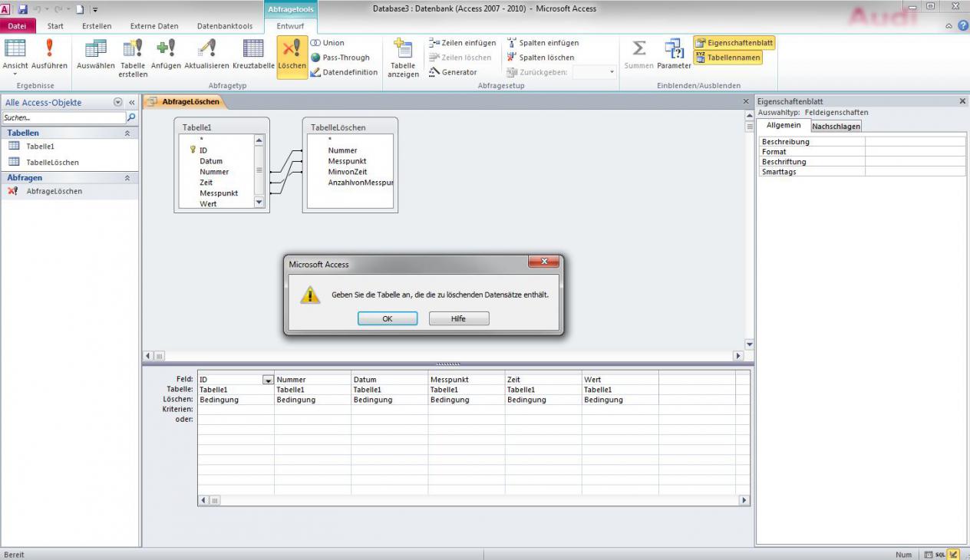Select Tabelle erstellen query type
The height and width of the screenshot is (560, 970).
click(x=133, y=58)
